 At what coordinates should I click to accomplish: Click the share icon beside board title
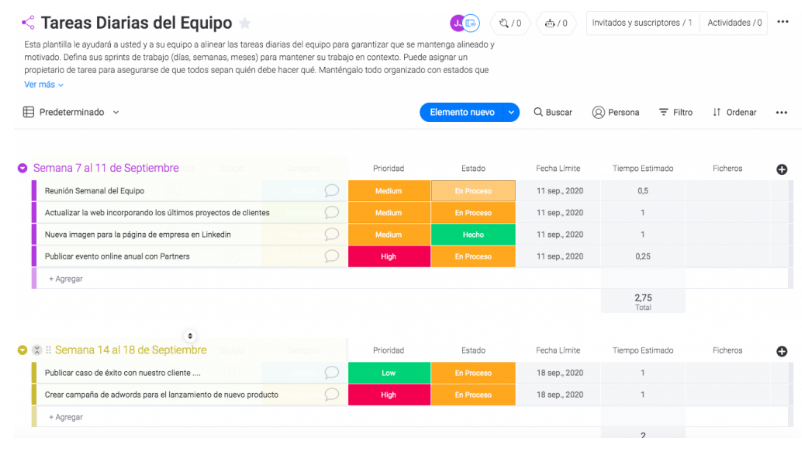[x=27, y=22]
